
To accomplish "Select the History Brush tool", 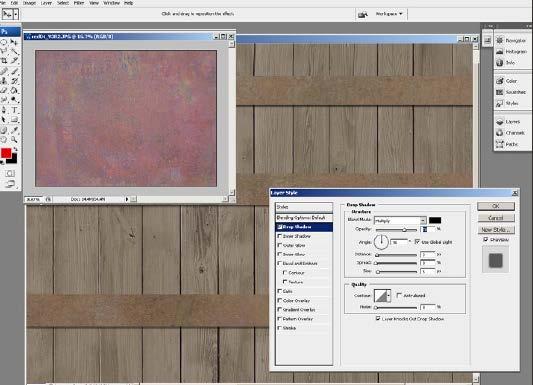I will [14, 81].
